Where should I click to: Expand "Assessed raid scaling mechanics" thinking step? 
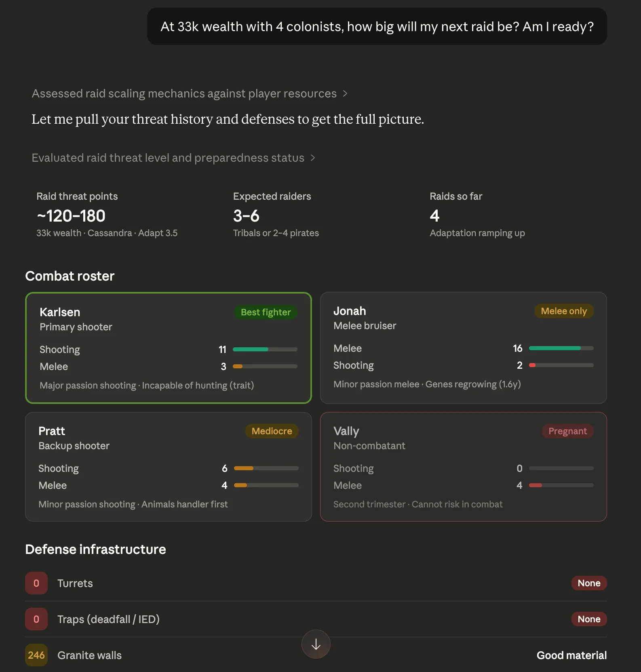[184, 93]
